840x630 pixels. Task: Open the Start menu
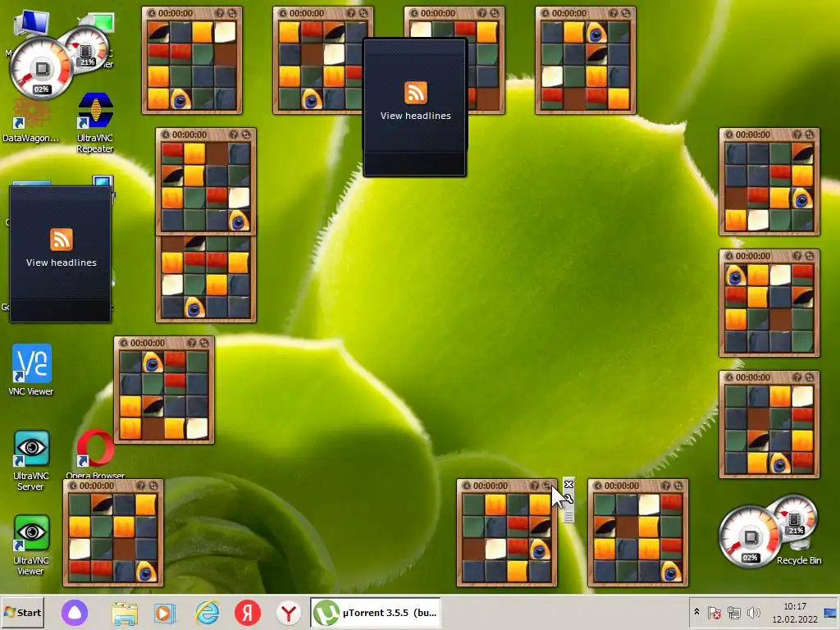point(22,612)
